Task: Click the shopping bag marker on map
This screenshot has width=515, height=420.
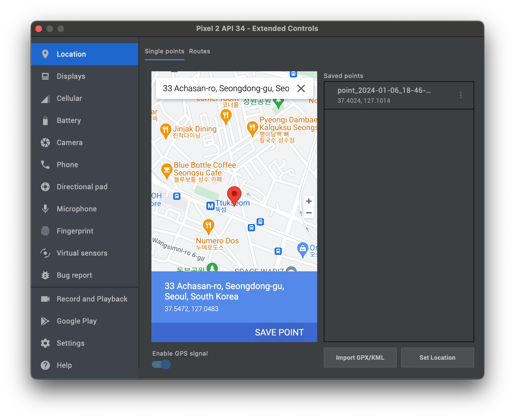Action: (x=303, y=250)
